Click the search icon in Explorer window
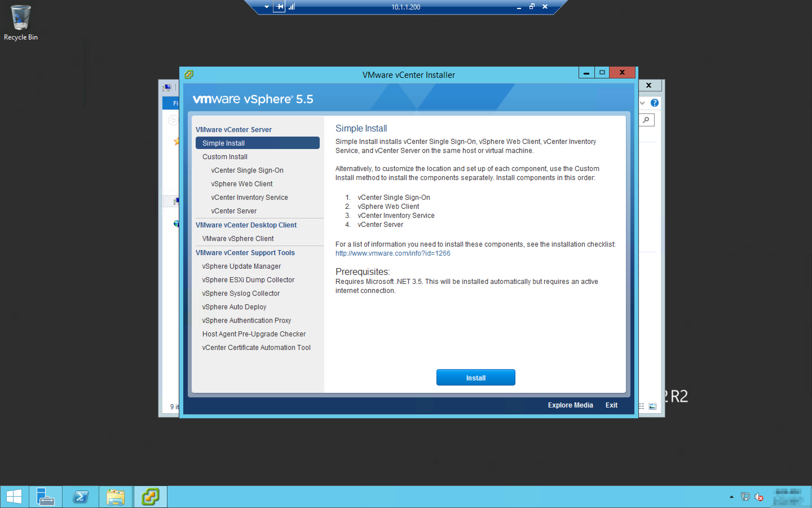This screenshot has height=508, width=812. click(x=646, y=120)
